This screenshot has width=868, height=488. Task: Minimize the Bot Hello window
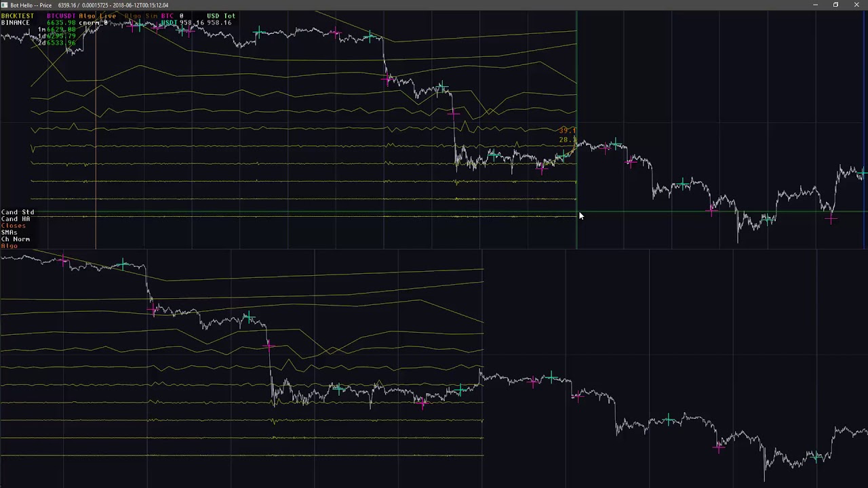[815, 5]
